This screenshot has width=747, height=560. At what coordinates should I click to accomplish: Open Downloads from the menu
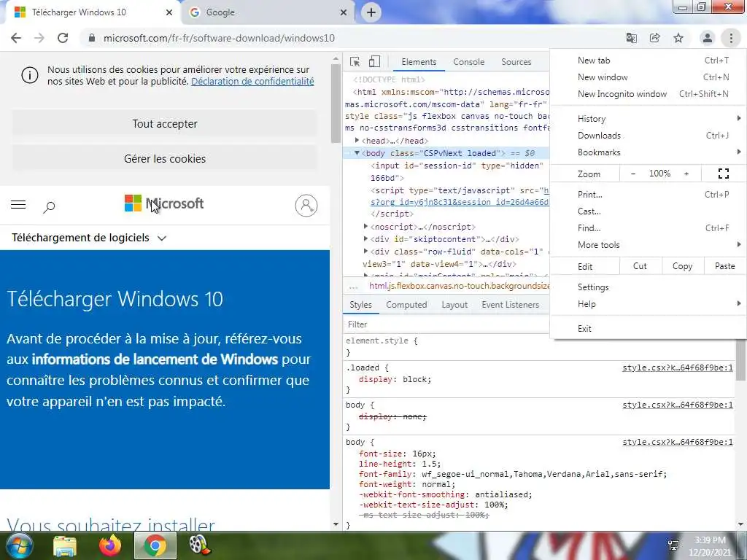(648, 136)
